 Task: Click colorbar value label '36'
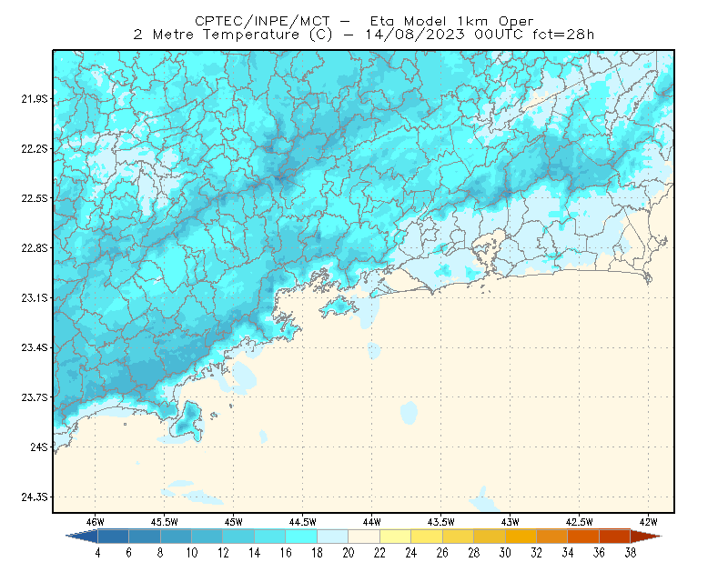click(599, 553)
